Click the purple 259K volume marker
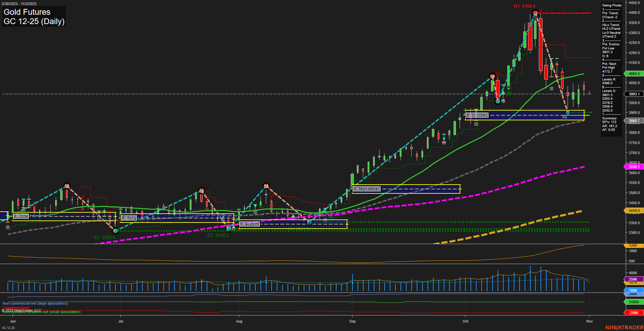 pos(634,279)
